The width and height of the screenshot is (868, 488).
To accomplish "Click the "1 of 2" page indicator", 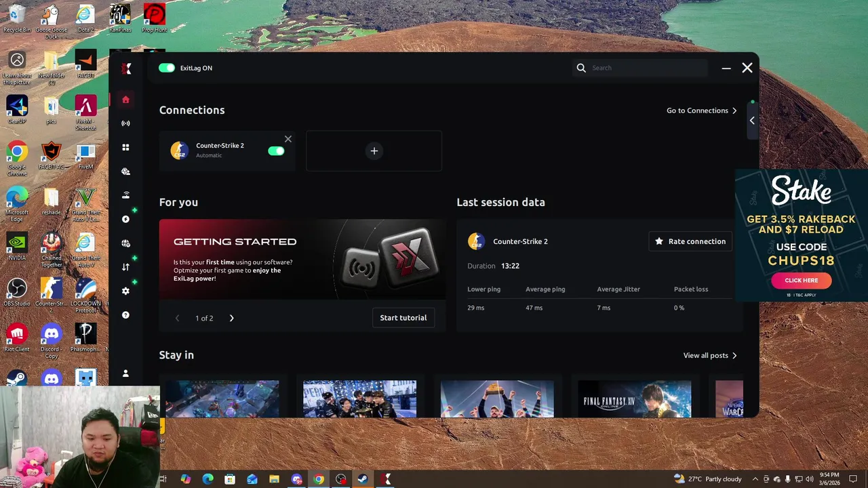I will (x=204, y=318).
